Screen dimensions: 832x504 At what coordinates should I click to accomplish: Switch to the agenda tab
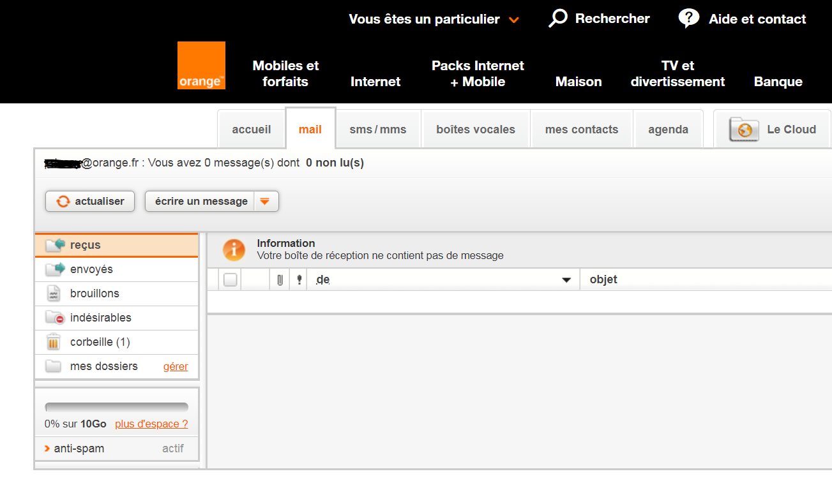click(668, 129)
